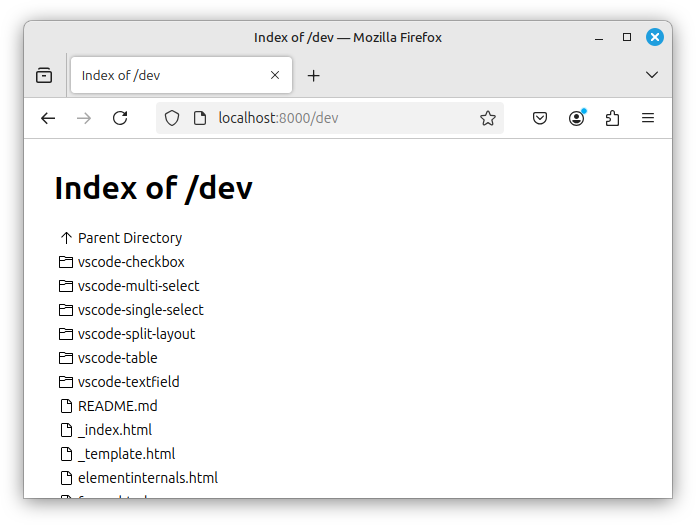Screen dimensions: 696x525
Task: Go to Parent Directory link
Action: (130, 238)
